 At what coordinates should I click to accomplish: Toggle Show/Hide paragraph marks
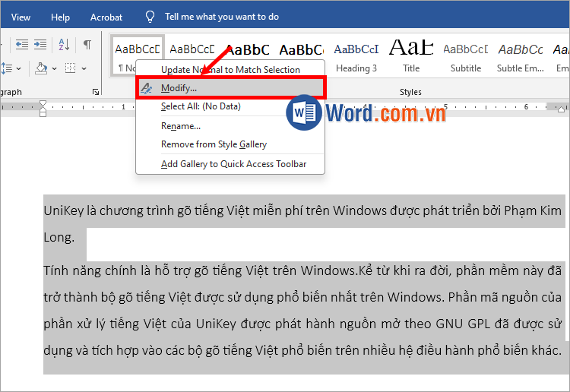coord(87,45)
